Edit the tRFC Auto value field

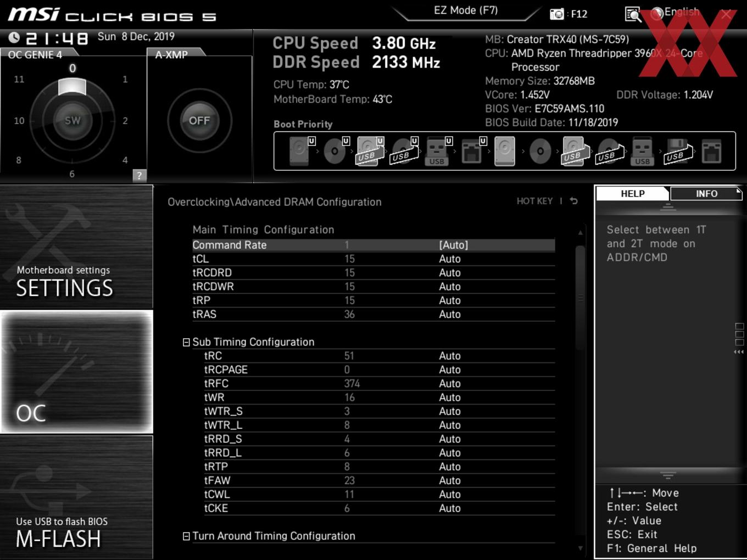(450, 383)
